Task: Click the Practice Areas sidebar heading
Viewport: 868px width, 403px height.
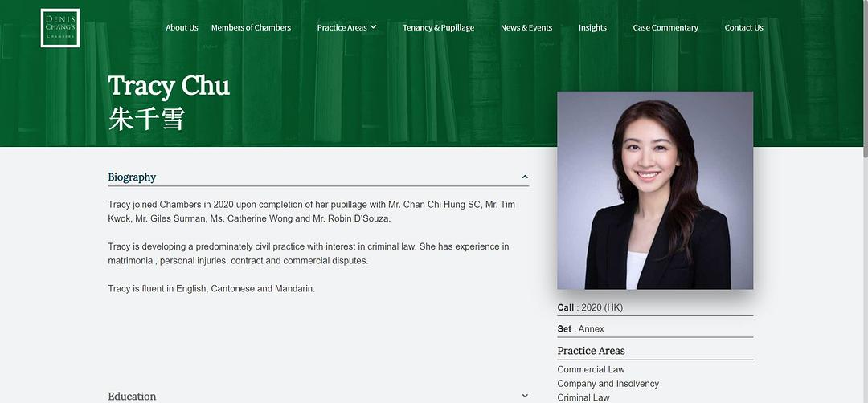Action: 591,351
